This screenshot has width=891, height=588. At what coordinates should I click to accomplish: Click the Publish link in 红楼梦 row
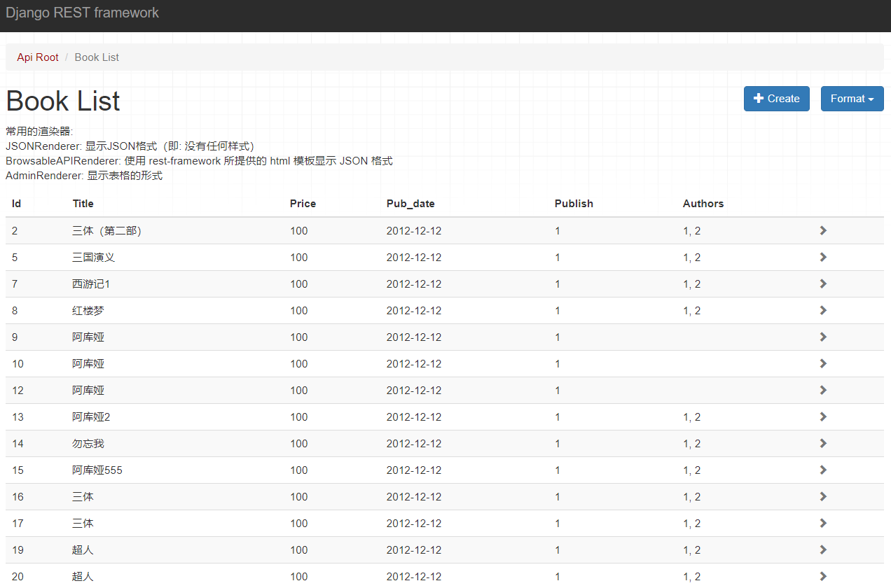pos(558,311)
